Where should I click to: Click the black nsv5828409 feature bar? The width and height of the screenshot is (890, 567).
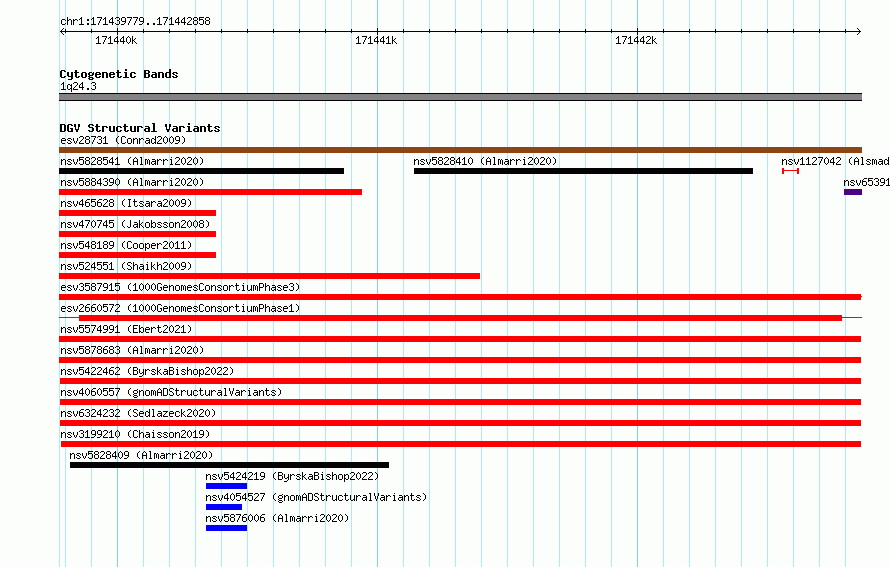[x=229, y=465]
